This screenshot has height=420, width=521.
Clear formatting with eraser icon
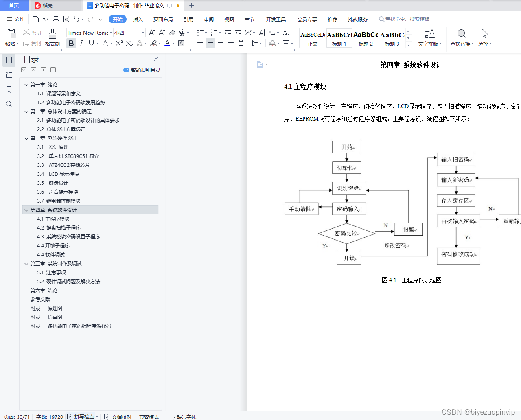click(172, 33)
